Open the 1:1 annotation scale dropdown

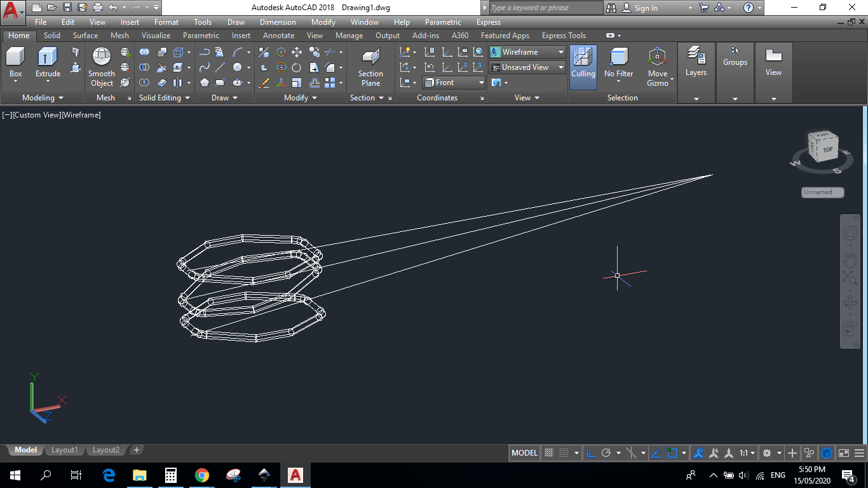pyautogui.click(x=747, y=453)
